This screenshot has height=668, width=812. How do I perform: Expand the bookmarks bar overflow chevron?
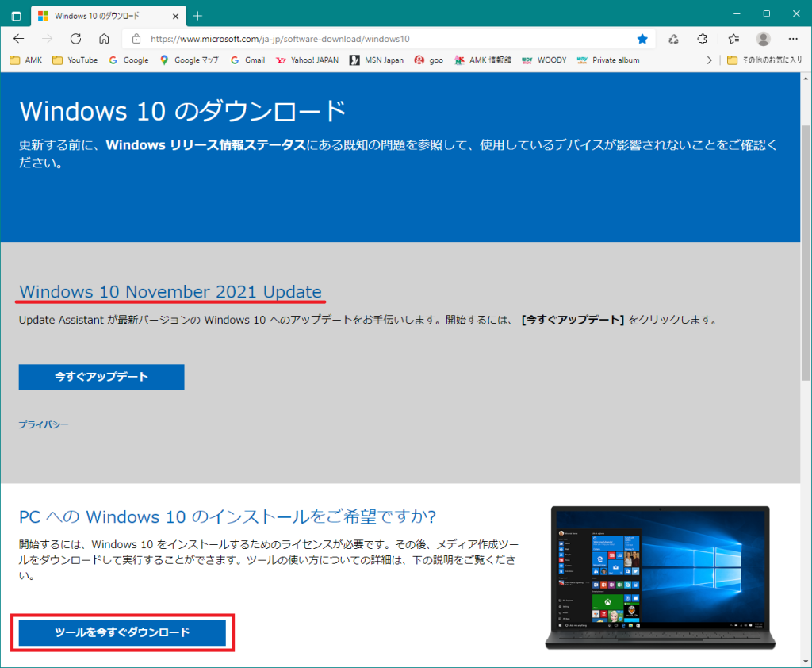pyautogui.click(x=709, y=60)
